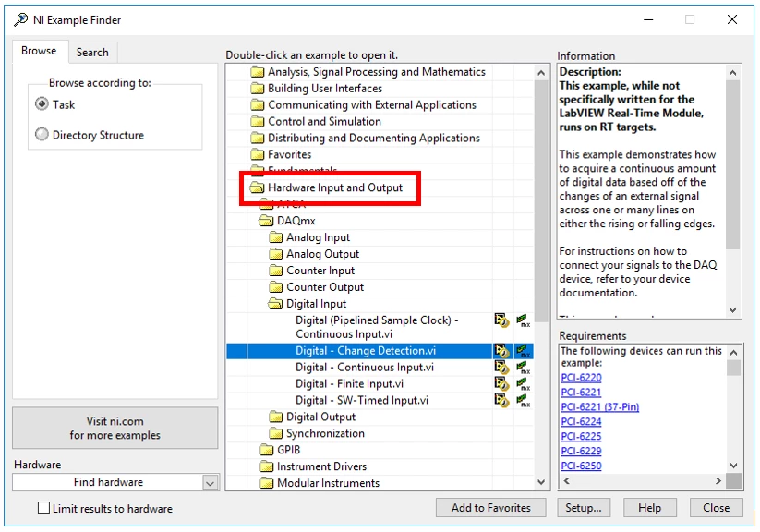The image size is (760, 532).
Task: Click the NI Example Finder magnifier icon
Action: coord(21,20)
